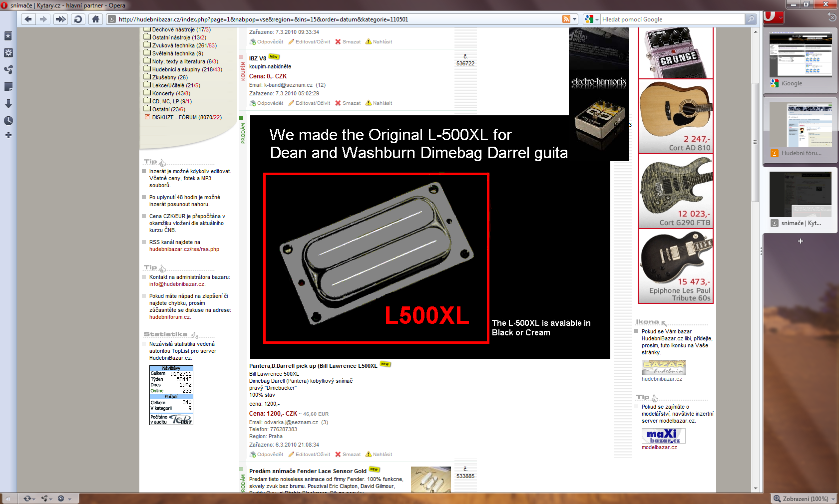Open the Bookmarks sidebar panel
This screenshot has height=504, width=839.
pyautogui.click(x=8, y=36)
